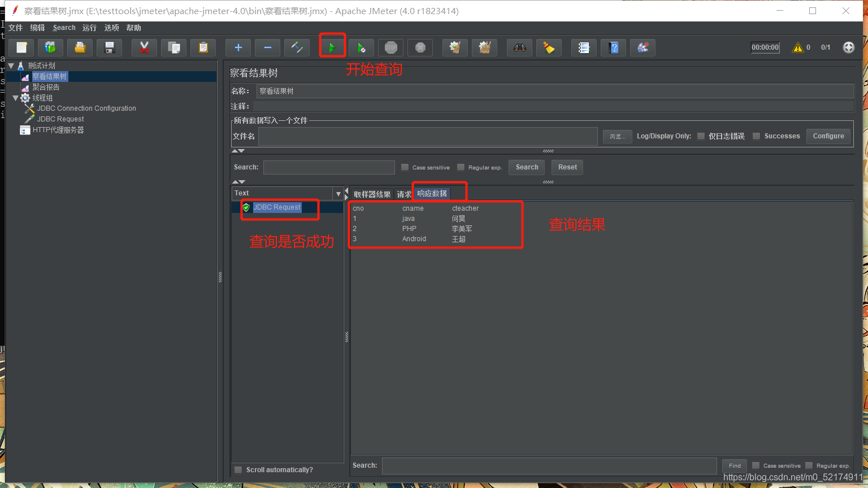Enable the Successes checkbox
Image resolution: width=868 pixels, height=488 pixels.
coord(756,136)
